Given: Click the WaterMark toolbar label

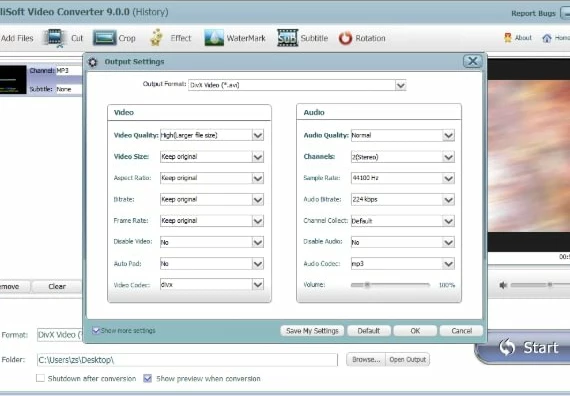Looking at the screenshot, I should click(x=246, y=38).
